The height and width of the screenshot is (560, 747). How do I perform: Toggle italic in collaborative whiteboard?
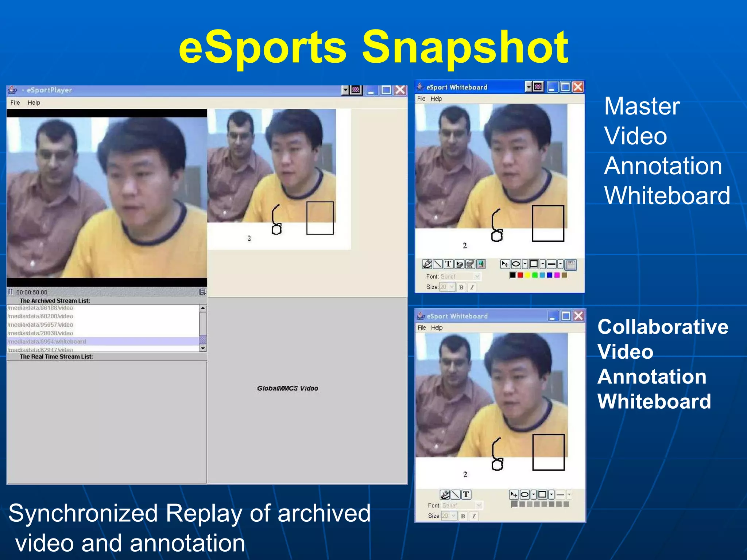pos(474,516)
